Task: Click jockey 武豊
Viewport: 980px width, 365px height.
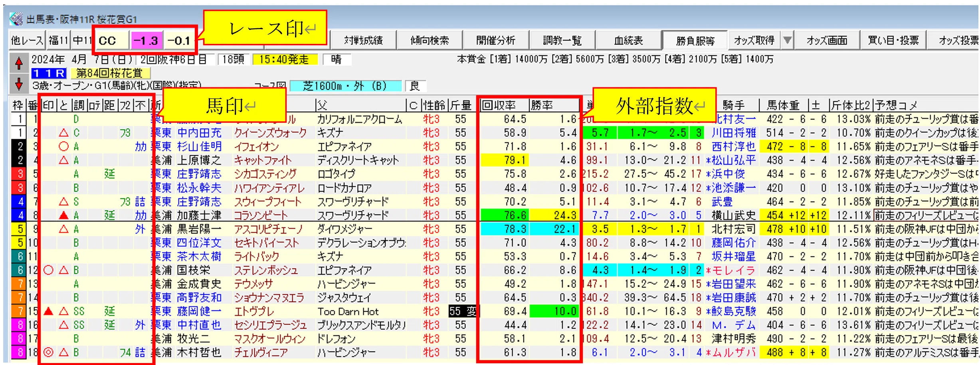Action: [723, 201]
